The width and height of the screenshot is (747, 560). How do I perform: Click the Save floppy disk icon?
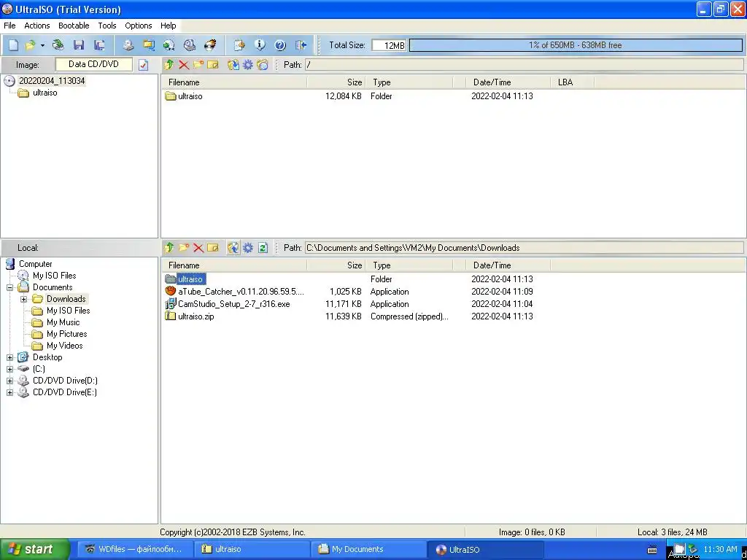click(x=79, y=45)
